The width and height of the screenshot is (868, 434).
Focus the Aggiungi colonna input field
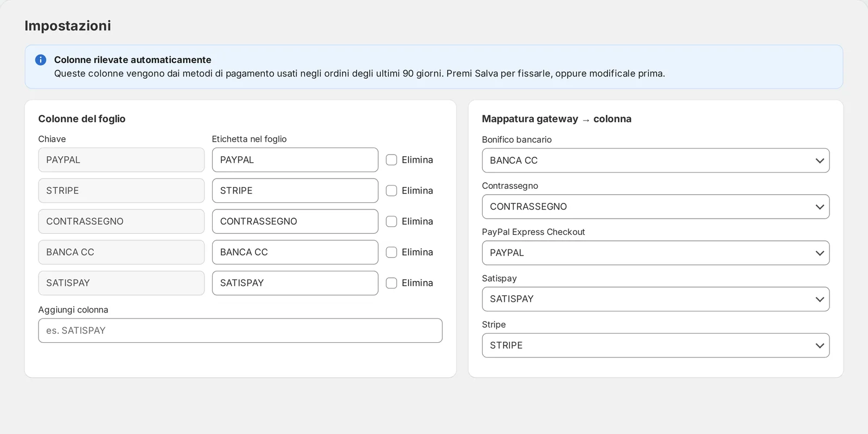pyautogui.click(x=240, y=330)
